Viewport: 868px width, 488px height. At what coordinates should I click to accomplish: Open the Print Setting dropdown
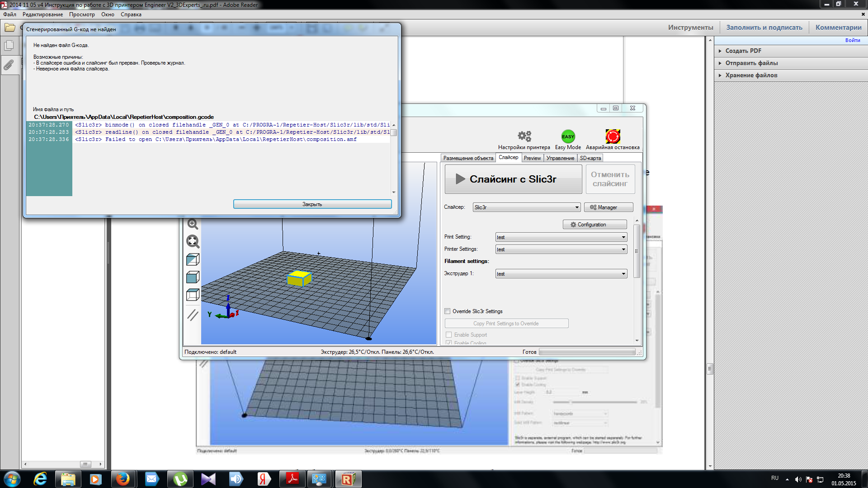pyautogui.click(x=561, y=237)
